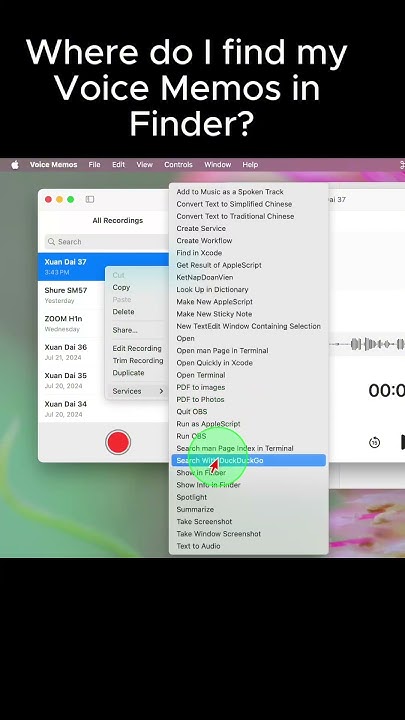Select New TextEdit Window Containing Selection
The image size is (405, 720).
click(x=248, y=326)
